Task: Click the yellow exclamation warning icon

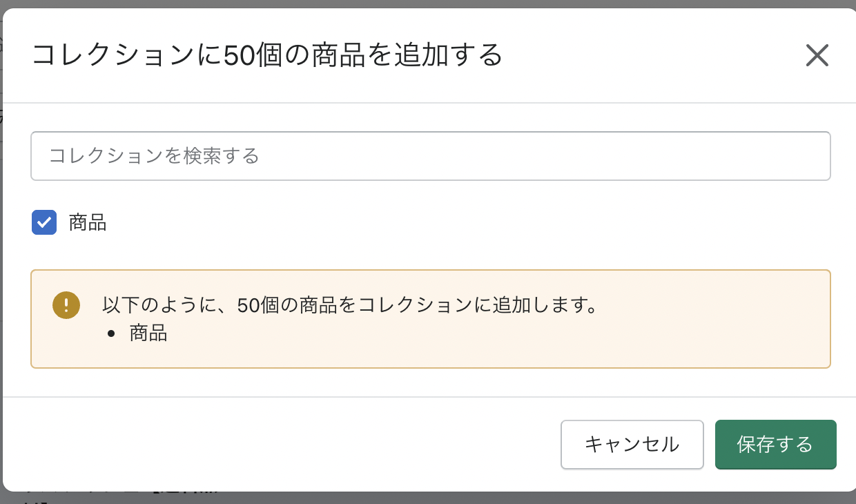Action: [x=66, y=305]
